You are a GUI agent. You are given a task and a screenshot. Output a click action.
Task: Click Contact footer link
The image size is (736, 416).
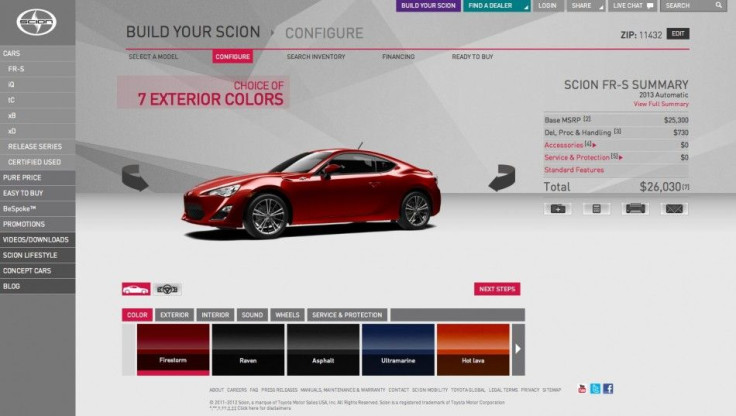tap(399, 390)
